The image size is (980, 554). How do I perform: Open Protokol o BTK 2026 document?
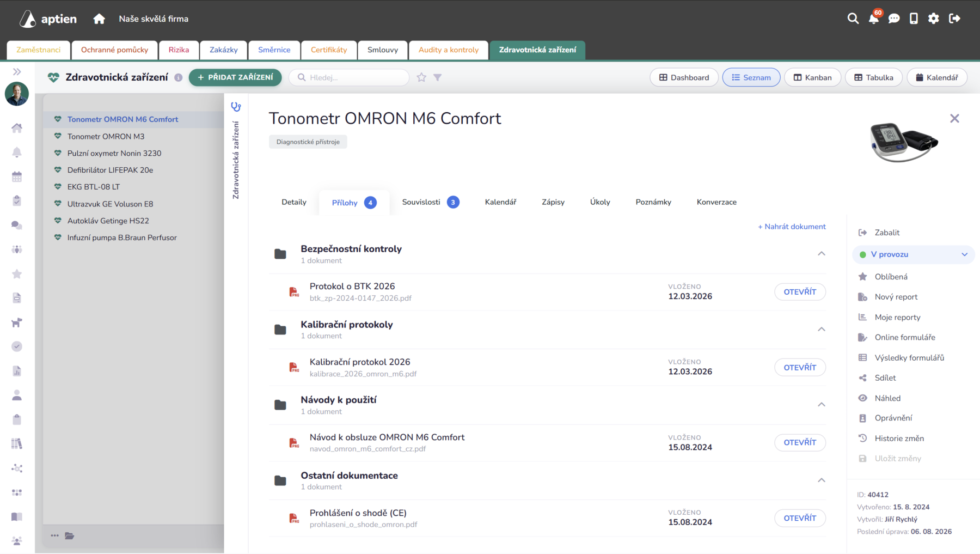point(800,292)
